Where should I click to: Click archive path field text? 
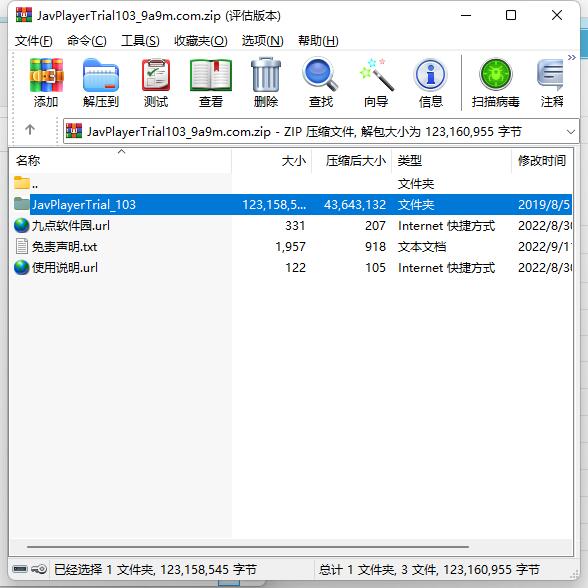point(304,132)
